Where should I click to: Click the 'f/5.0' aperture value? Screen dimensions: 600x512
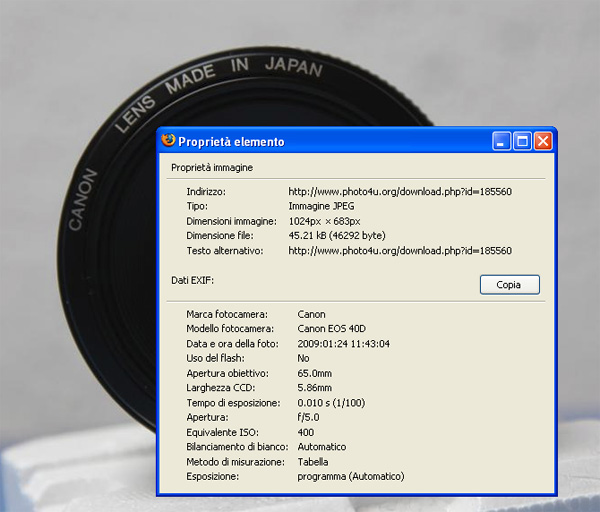pos(308,417)
